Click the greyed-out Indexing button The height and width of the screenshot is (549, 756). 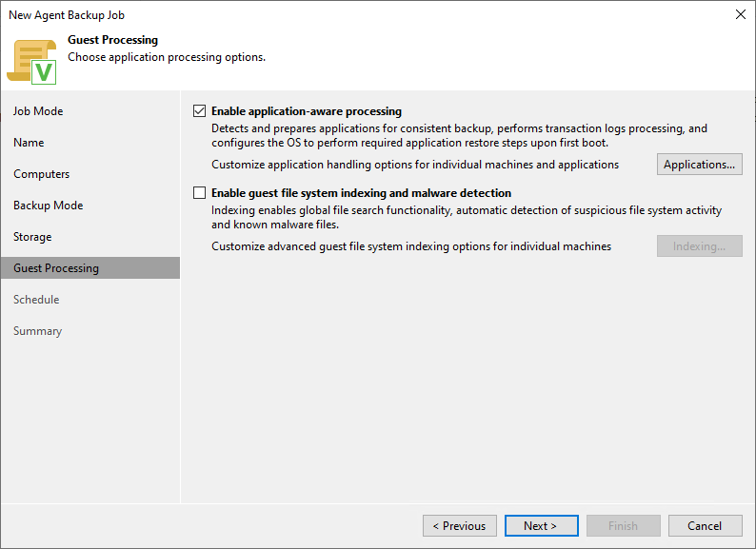pos(699,246)
